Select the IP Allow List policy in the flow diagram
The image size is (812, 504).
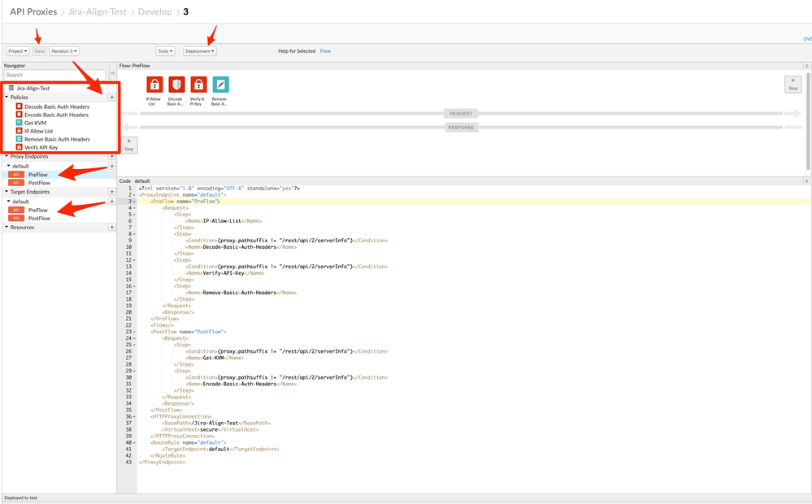pos(154,85)
